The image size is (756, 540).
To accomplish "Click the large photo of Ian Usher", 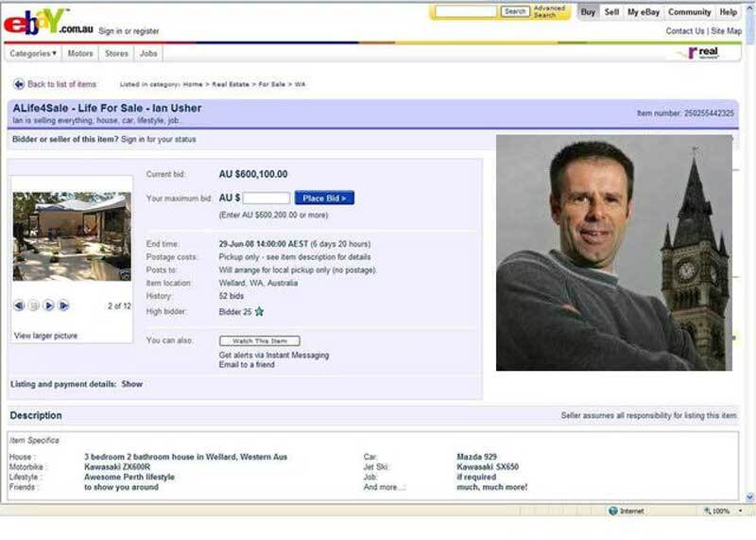I will tap(613, 253).
